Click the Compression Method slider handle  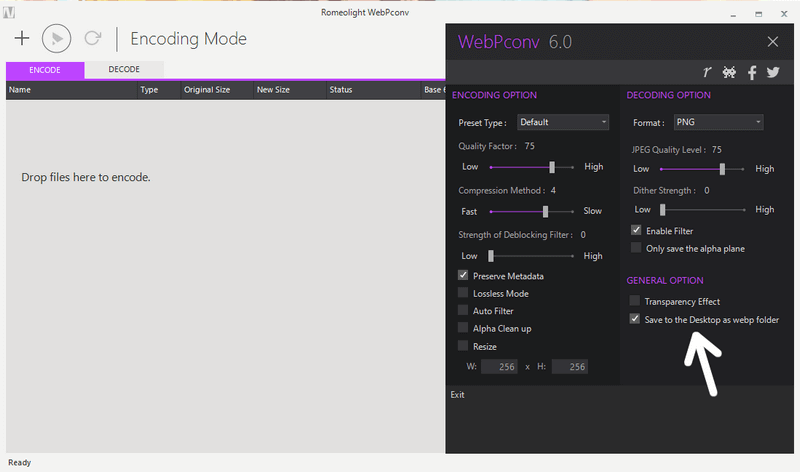[545, 211]
